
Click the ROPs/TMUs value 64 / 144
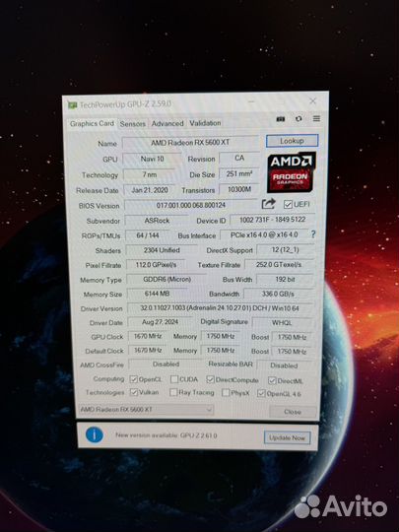(148, 235)
